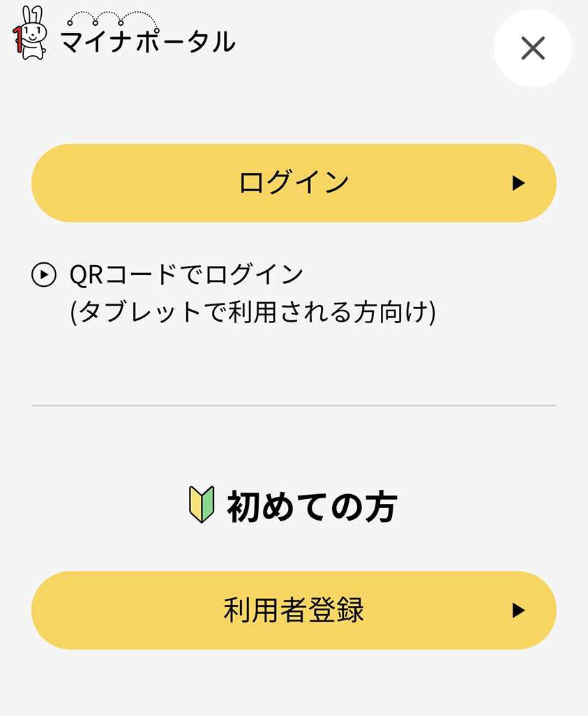Click the horizontal divider below QR login
Image resolution: width=588 pixels, height=716 pixels.
coord(294,405)
